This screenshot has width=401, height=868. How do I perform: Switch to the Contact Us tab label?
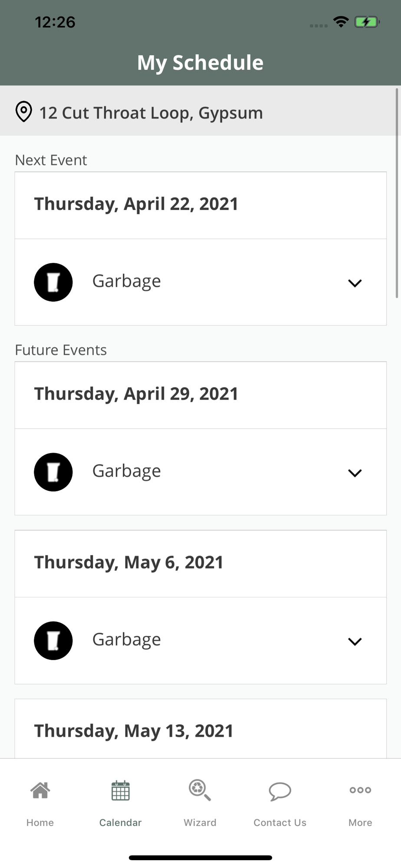(280, 822)
